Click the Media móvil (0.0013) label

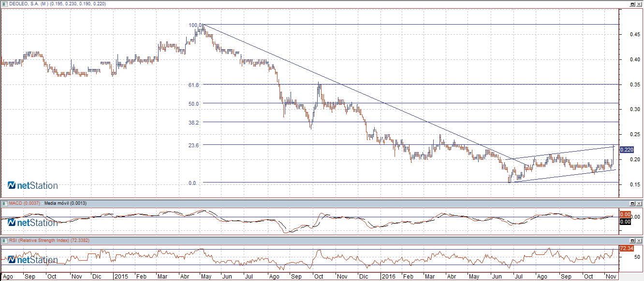tap(65, 203)
